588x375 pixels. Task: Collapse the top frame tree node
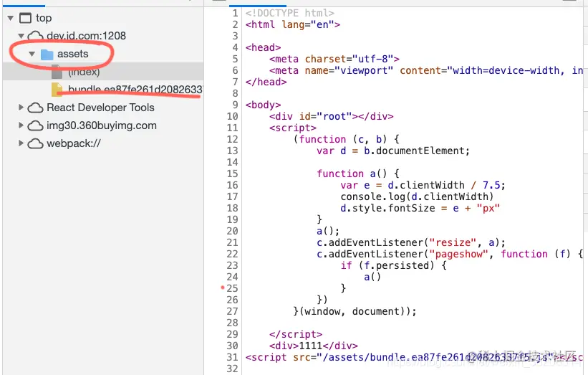pos(11,18)
